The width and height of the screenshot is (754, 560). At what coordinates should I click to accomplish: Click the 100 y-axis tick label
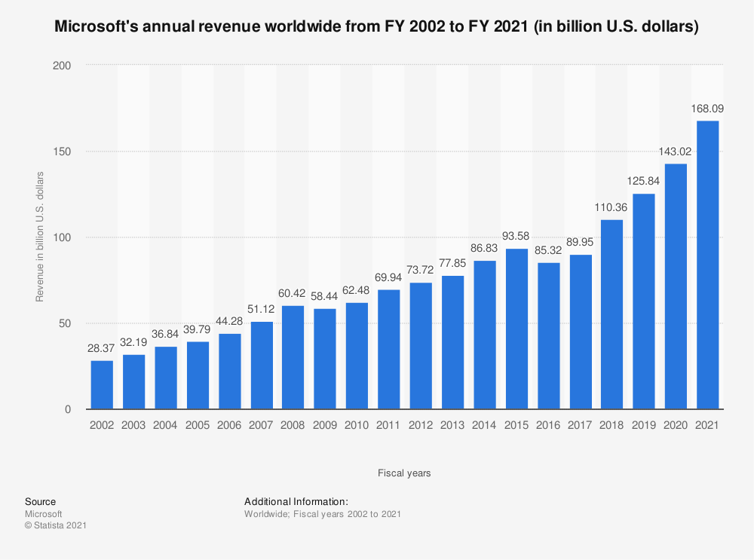click(x=62, y=238)
